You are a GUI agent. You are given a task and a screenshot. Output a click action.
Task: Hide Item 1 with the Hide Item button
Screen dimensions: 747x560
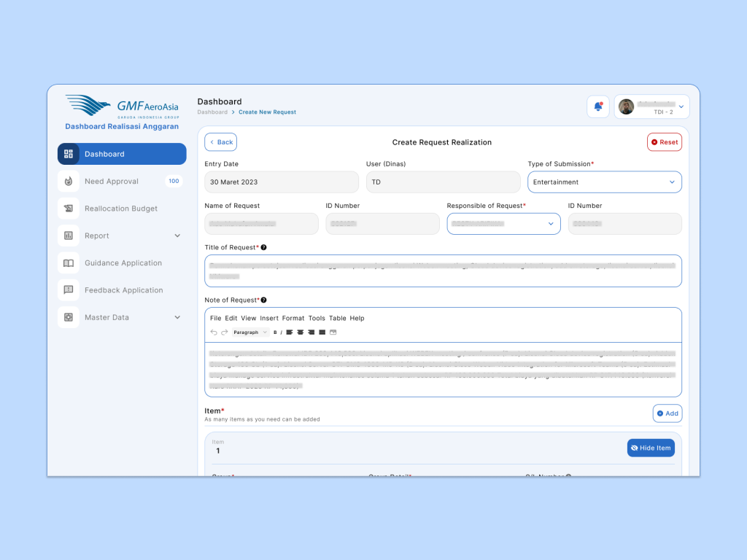point(651,448)
